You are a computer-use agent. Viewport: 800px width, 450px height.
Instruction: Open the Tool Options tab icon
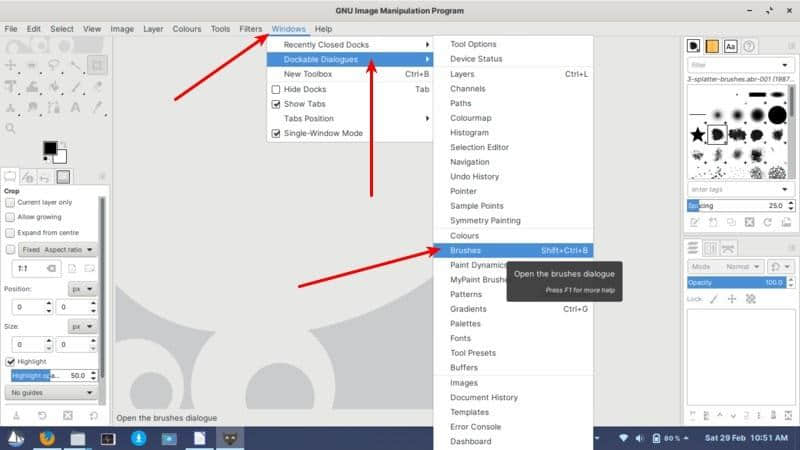[11, 177]
